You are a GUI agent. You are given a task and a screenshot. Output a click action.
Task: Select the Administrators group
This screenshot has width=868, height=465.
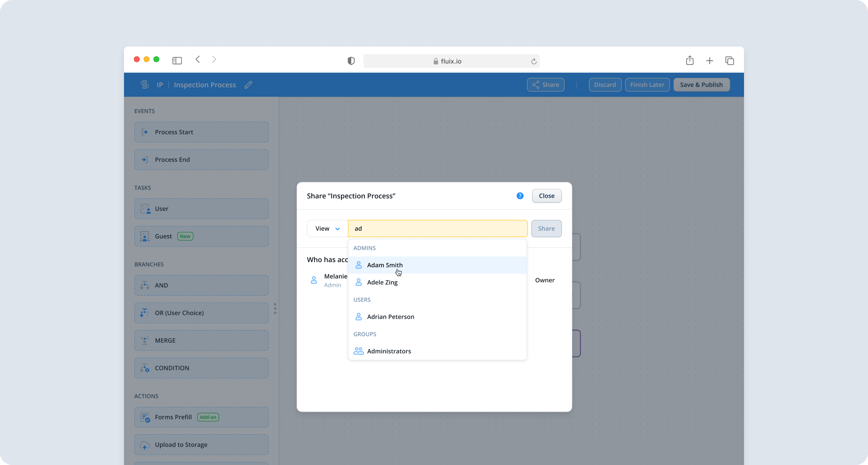(389, 351)
